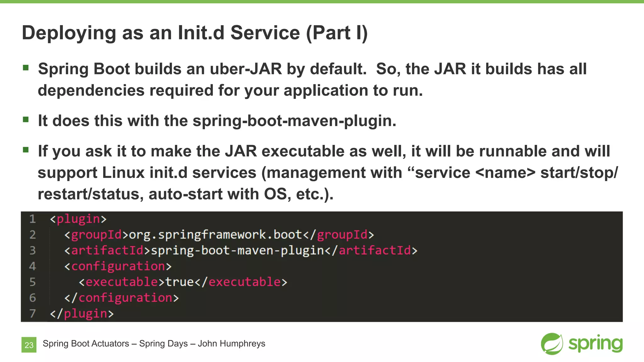Click the second green square bullet marker

coord(26,119)
